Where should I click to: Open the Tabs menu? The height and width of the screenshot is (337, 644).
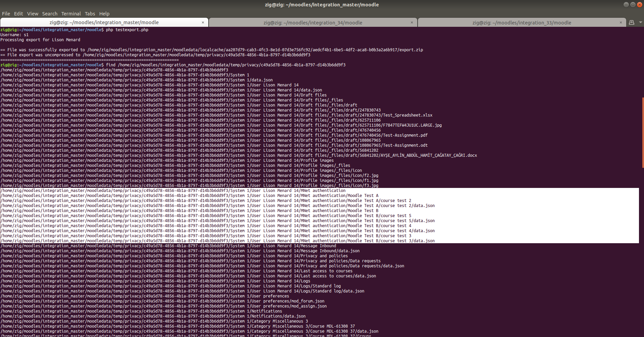click(x=90, y=14)
